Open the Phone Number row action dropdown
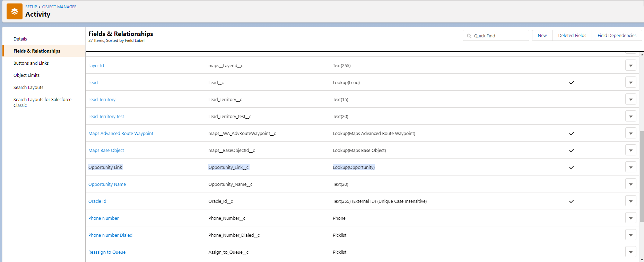The width and height of the screenshot is (644, 262). (x=630, y=218)
